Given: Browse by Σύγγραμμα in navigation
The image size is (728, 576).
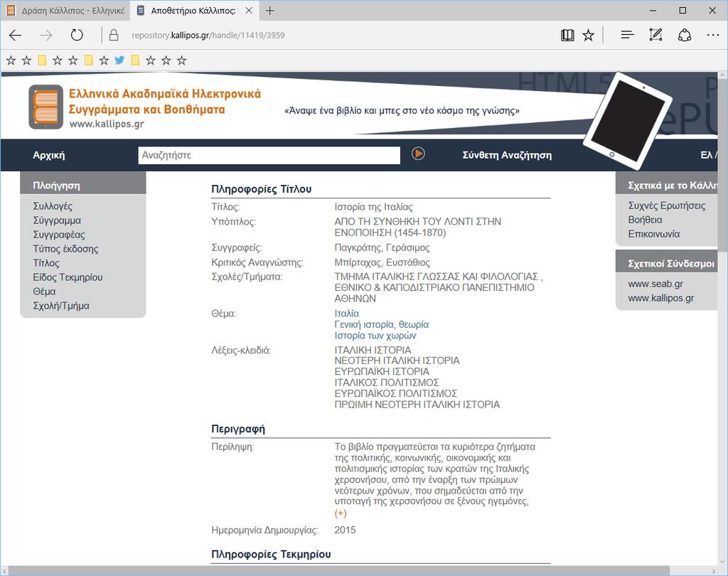Looking at the screenshot, I should (57, 220).
